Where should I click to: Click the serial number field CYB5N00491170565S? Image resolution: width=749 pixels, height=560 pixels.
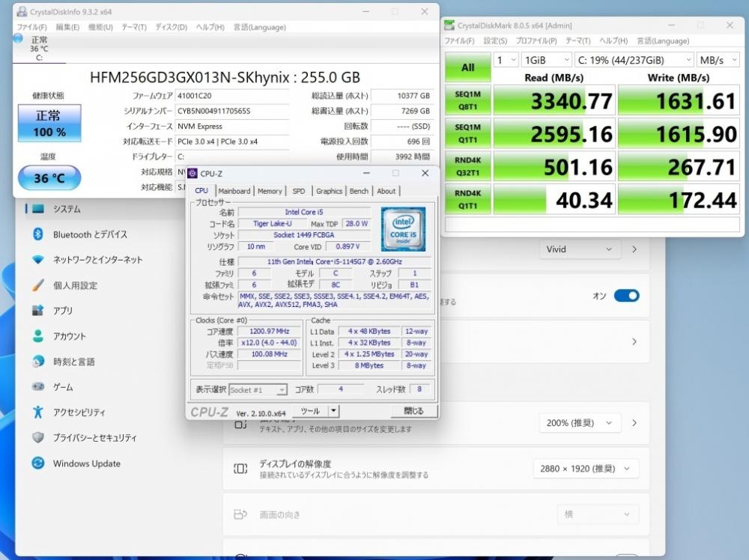(231, 111)
